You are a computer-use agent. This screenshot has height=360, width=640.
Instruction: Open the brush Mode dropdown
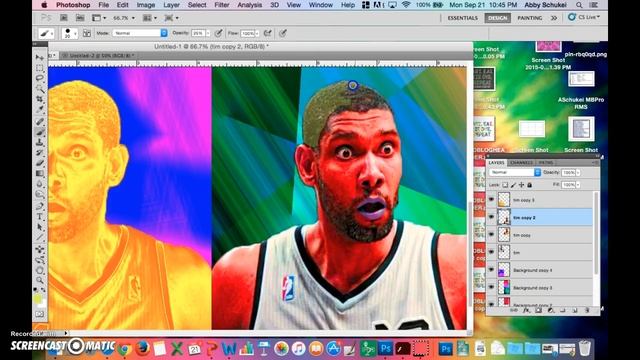(x=140, y=33)
